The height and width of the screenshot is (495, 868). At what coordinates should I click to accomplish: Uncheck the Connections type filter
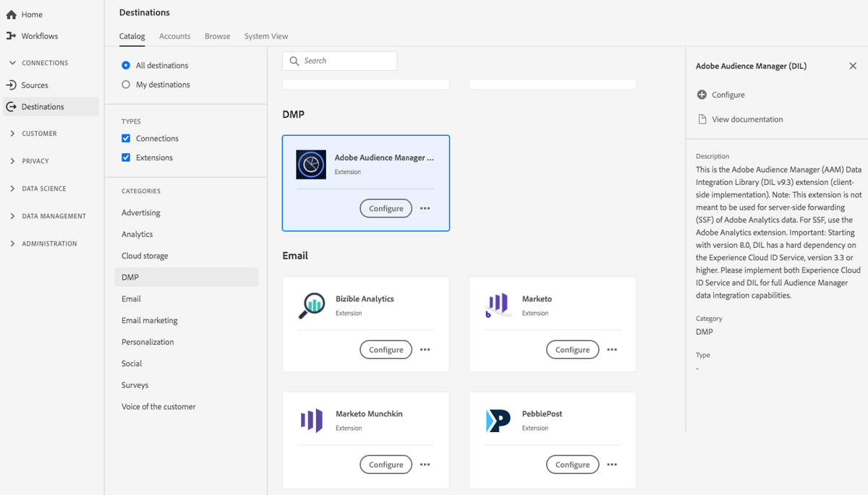[127, 138]
